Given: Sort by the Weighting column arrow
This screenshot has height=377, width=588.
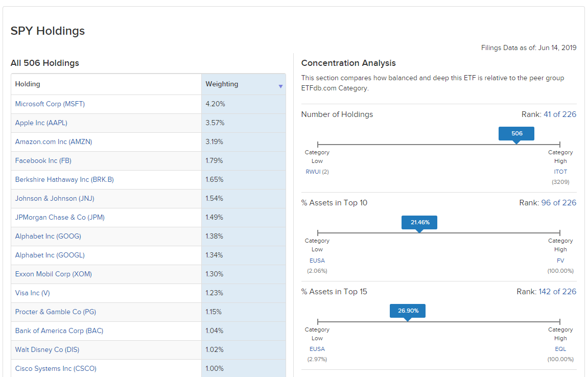Looking at the screenshot, I should pos(280,87).
